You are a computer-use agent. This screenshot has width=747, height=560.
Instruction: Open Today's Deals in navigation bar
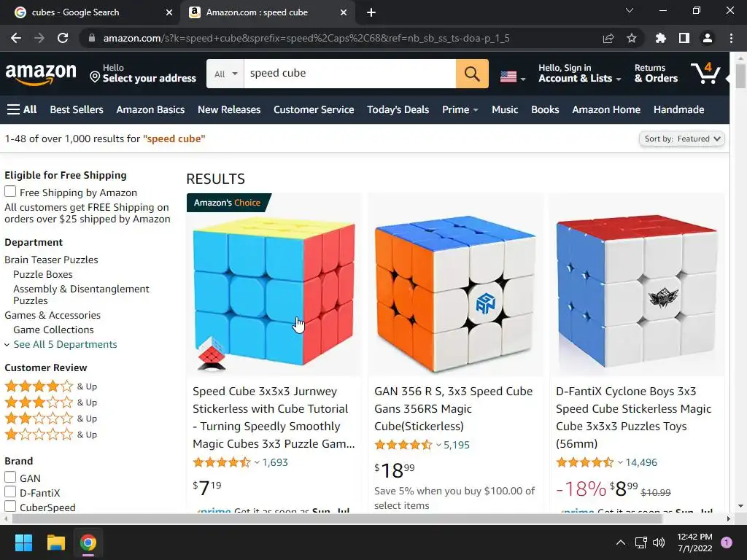(x=398, y=109)
